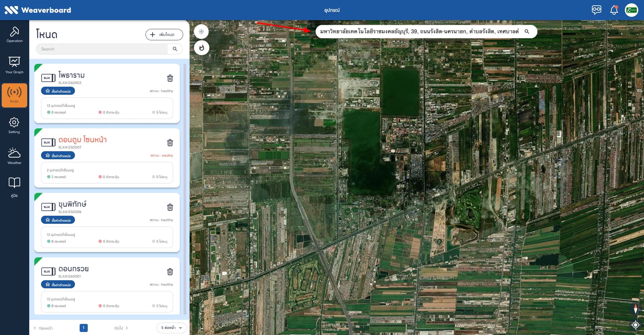Screen dimensions: 644x335
Task: Open notifications bell icon
Action: tap(614, 10)
